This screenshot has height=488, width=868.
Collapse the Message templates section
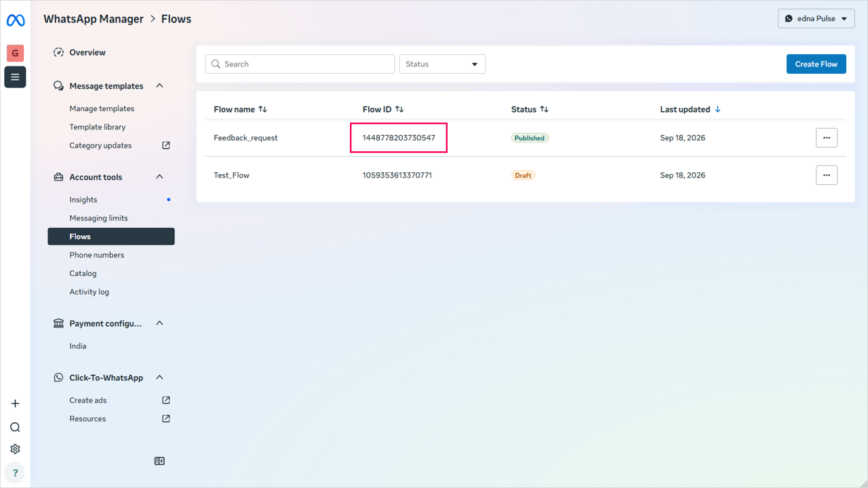(x=159, y=85)
